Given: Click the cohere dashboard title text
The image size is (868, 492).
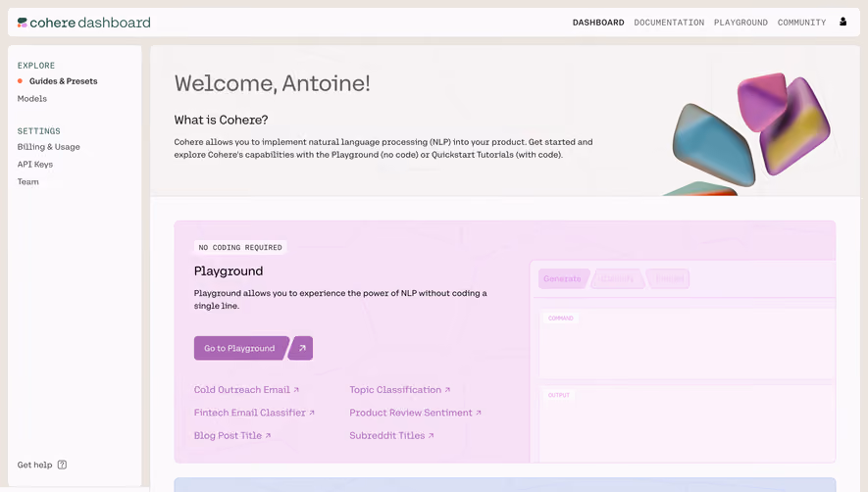Looking at the screenshot, I should [x=90, y=23].
